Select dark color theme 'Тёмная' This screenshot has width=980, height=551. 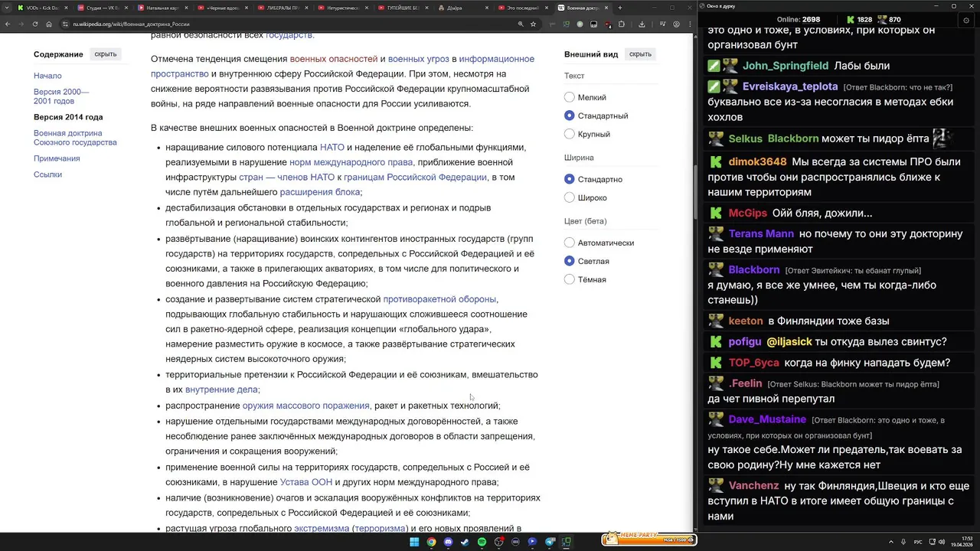(x=569, y=279)
